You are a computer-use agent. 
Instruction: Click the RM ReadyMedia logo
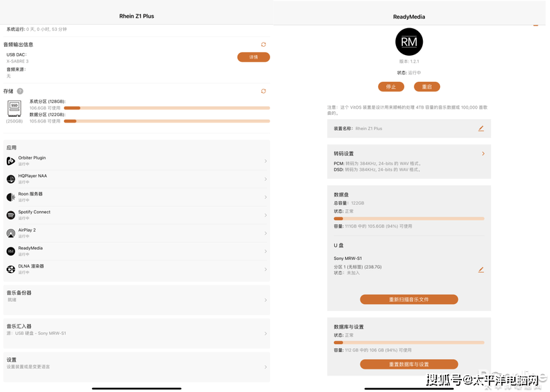pos(409,42)
